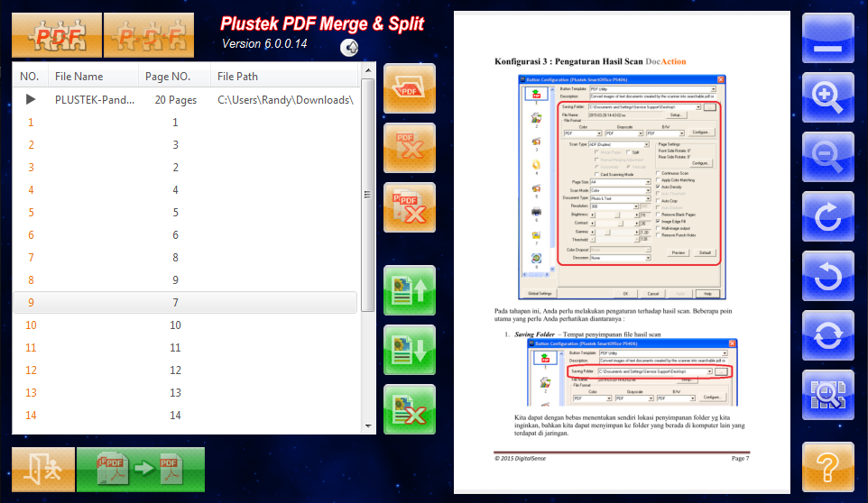This screenshot has height=503, width=868.
Task: Click the page preview document
Action: tap(622, 252)
